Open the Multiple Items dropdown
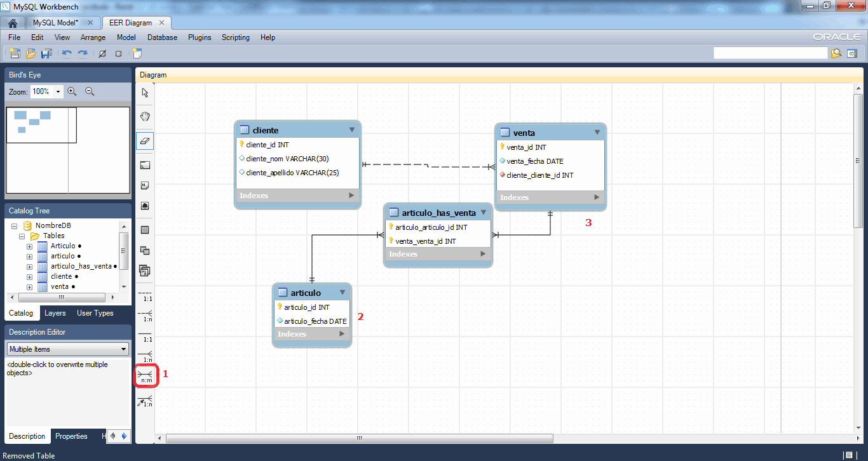Image resolution: width=868 pixels, height=461 pixels. pos(68,349)
